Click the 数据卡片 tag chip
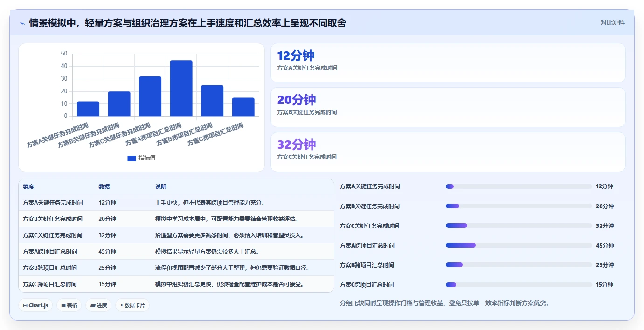644x330 pixels. [x=132, y=305]
